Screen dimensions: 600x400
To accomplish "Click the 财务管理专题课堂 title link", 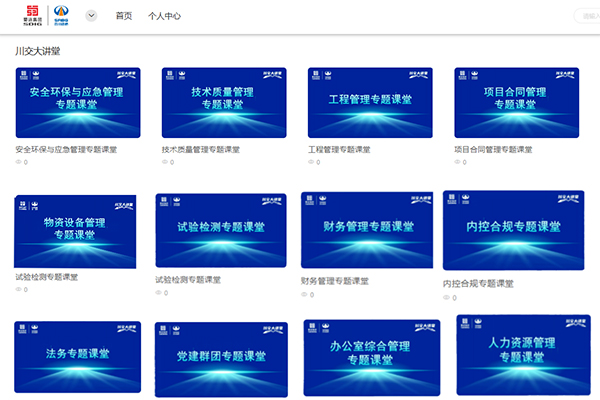I will point(339,282).
